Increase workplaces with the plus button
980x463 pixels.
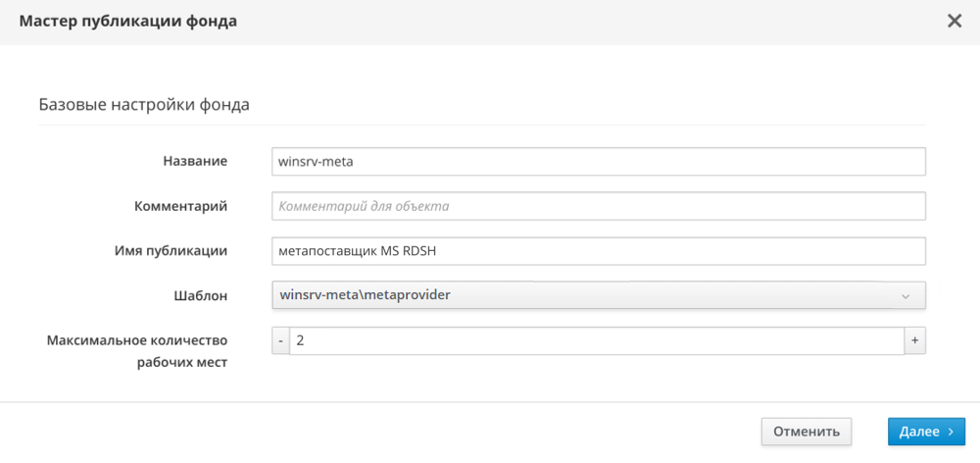[915, 340]
